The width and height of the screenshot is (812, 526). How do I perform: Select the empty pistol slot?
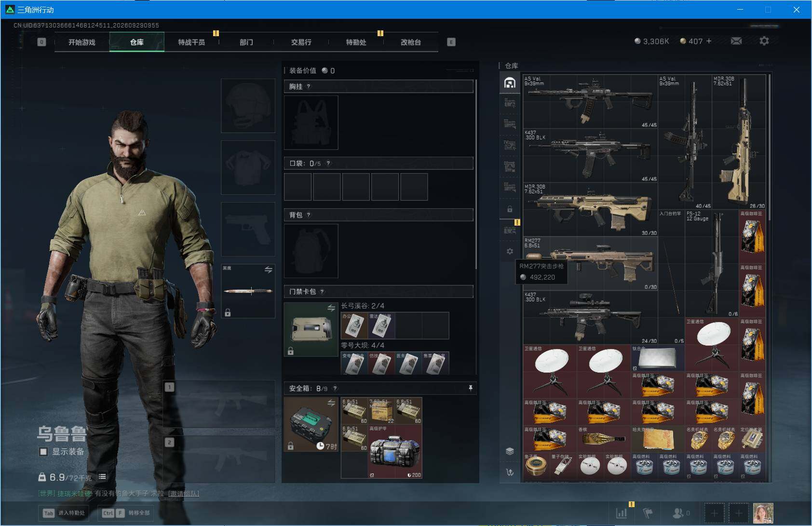point(248,229)
